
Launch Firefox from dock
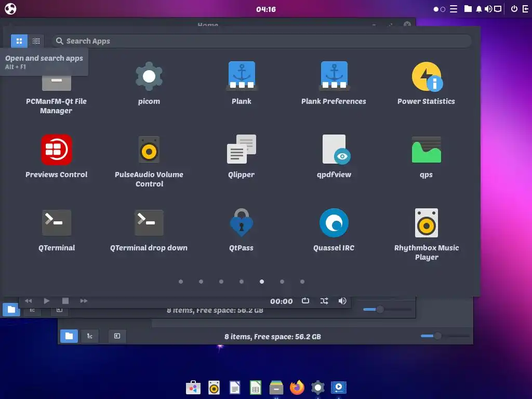point(297,388)
